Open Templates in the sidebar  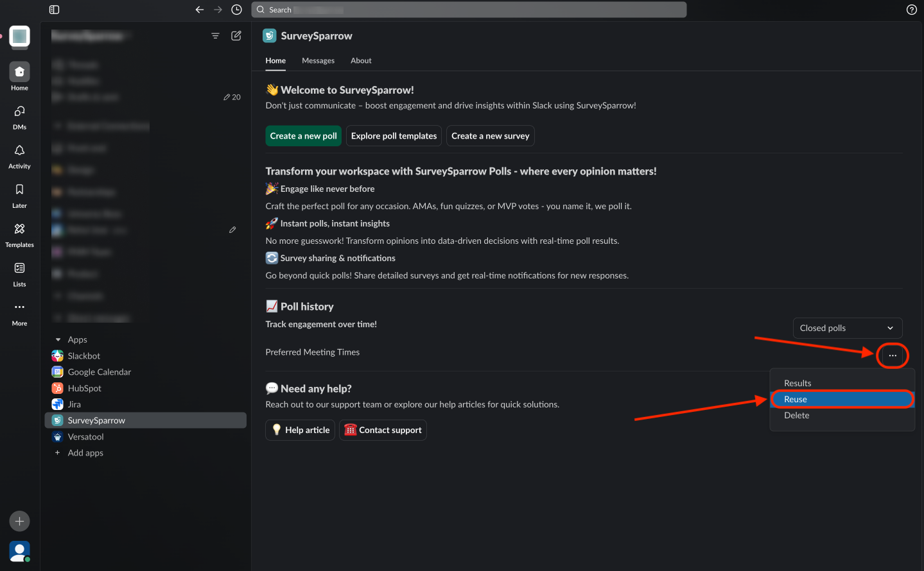19,234
